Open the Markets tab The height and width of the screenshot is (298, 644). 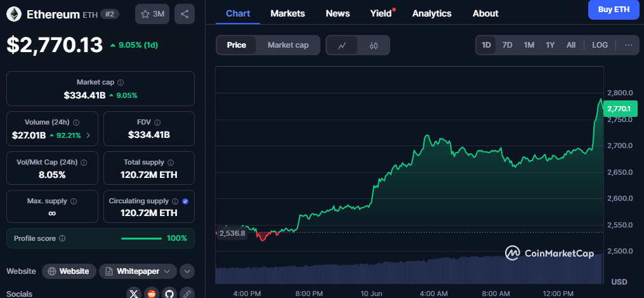tap(287, 13)
